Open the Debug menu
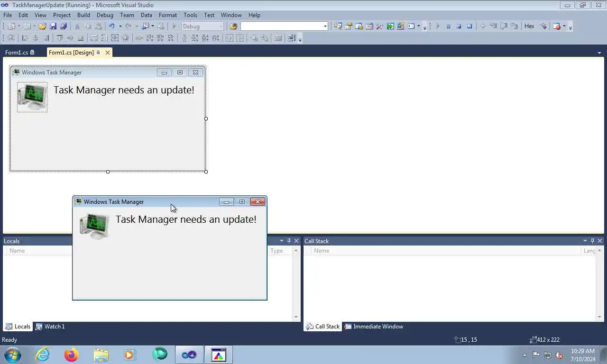Image resolution: width=607 pixels, height=364 pixels. (105, 15)
